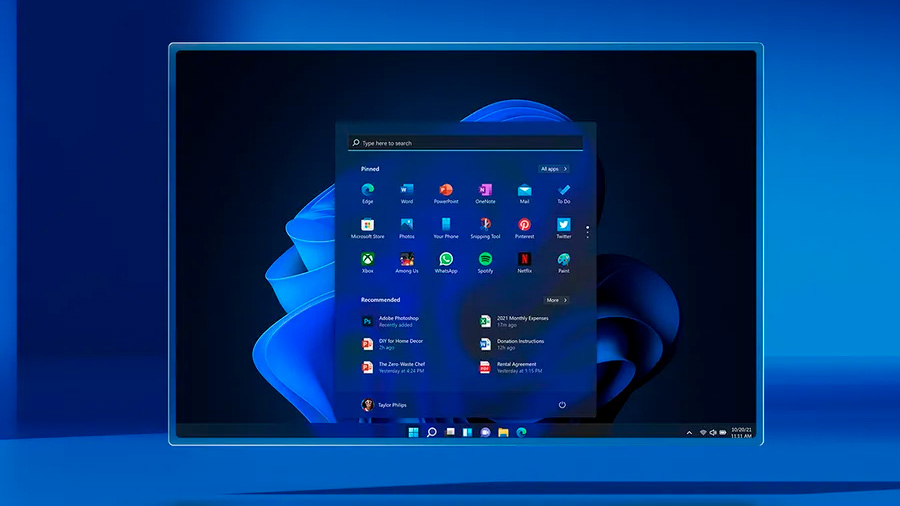Open the 2021 Monthly Expenses file
This screenshot has width=900, height=506.
coord(520,321)
